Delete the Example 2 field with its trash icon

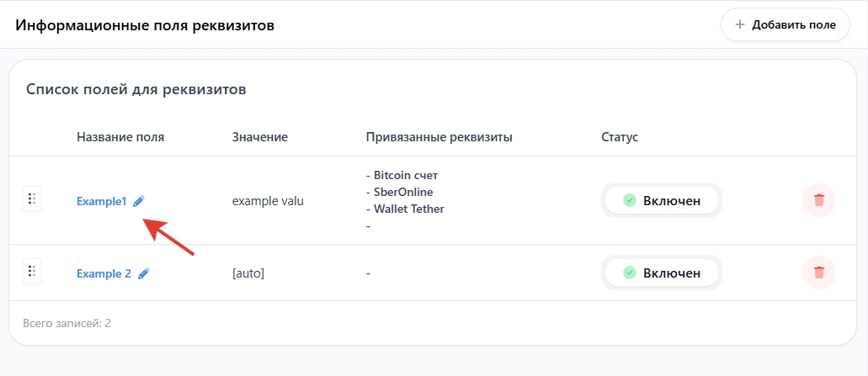[x=818, y=273]
